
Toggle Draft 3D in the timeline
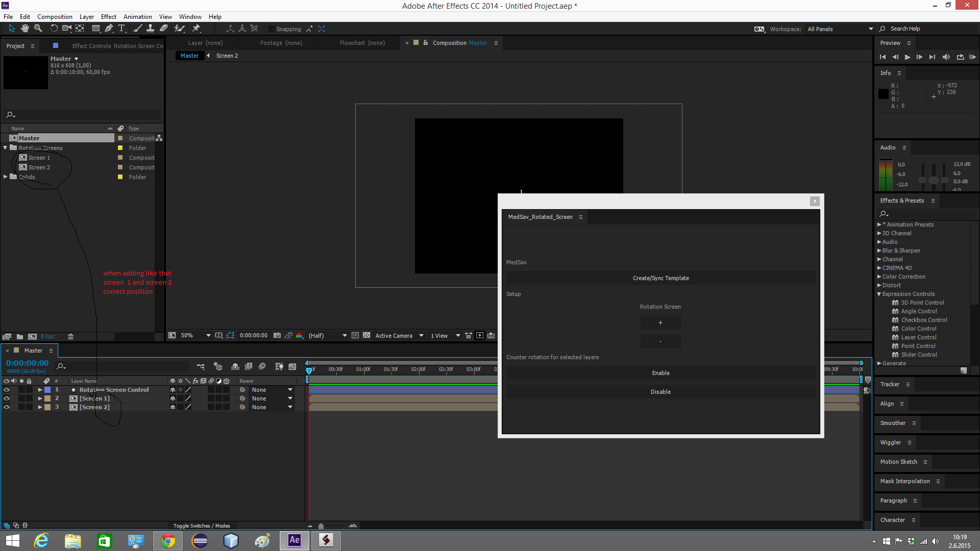218,366
